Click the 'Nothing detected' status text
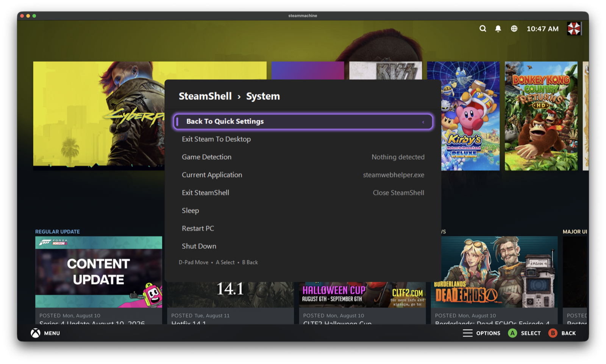 [x=398, y=157]
